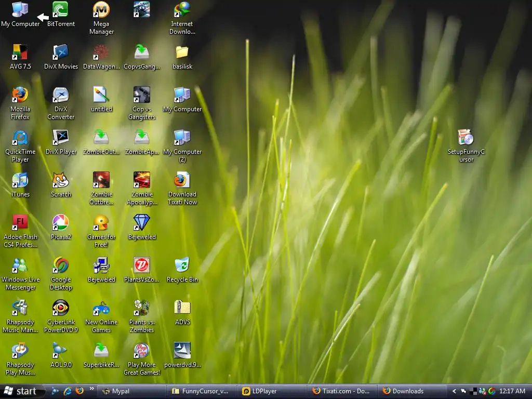Open CyberLink PowerDVD 9
This screenshot has height=399, width=532.
pyautogui.click(x=61, y=316)
